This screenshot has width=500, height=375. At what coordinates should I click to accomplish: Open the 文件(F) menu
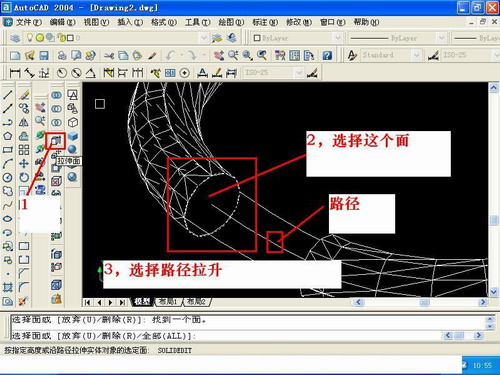[29, 22]
